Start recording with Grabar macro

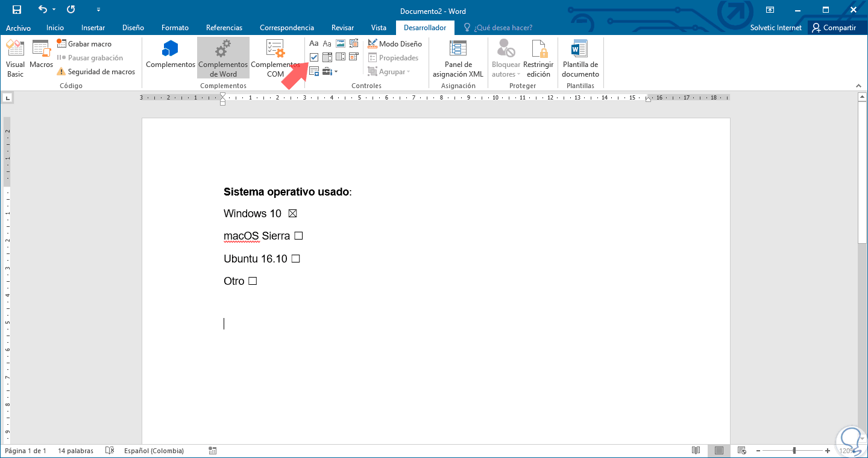point(84,43)
